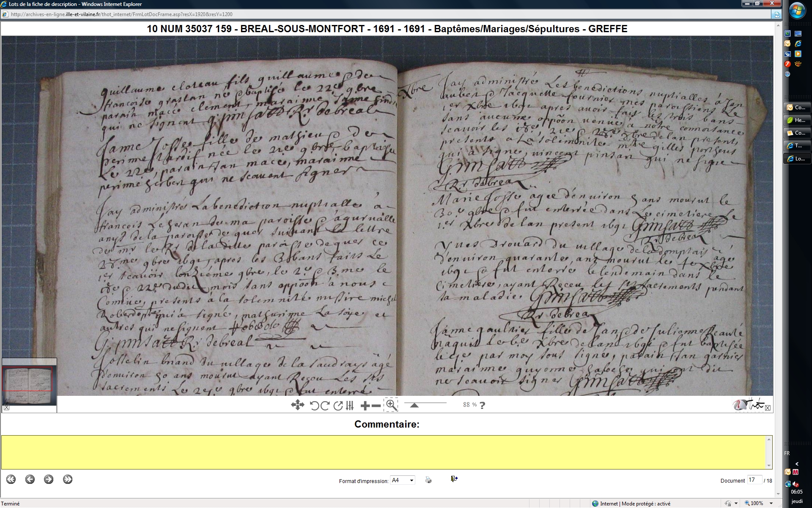Rotate image clockwise
Image resolution: width=812 pixels, height=508 pixels.
pyautogui.click(x=325, y=406)
